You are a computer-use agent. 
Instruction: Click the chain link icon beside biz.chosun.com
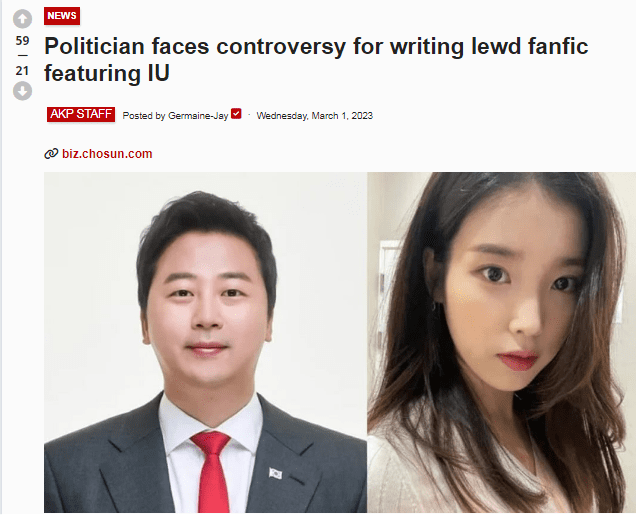pyautogui.click(x=51, y=154)
